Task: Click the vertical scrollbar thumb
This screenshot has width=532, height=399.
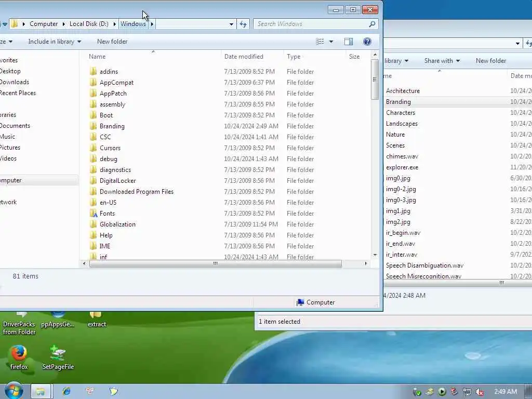Action: coord(375,79)
